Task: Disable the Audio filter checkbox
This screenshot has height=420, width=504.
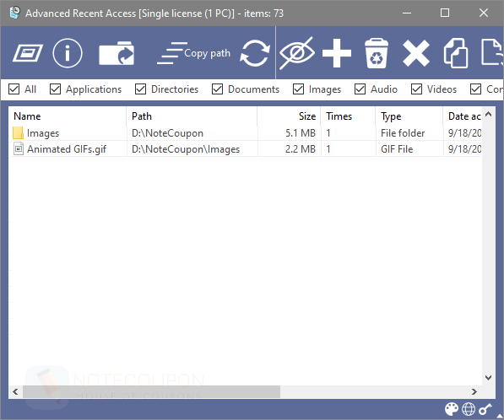Action: pos(360,89)
